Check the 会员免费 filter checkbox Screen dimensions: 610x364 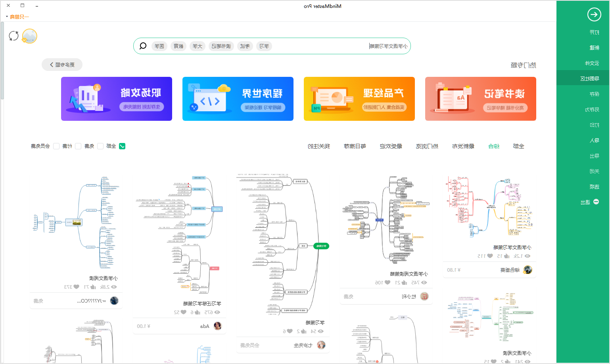coord(56,146)
